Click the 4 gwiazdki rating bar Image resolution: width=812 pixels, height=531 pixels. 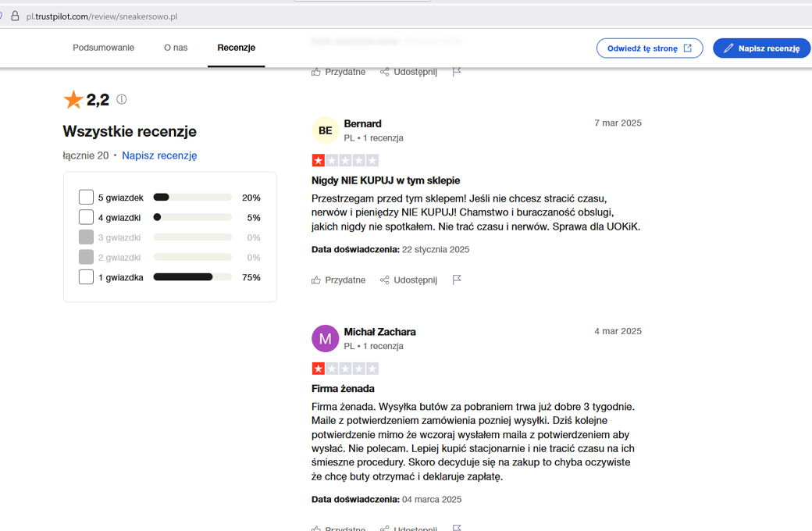pos(193,217)
